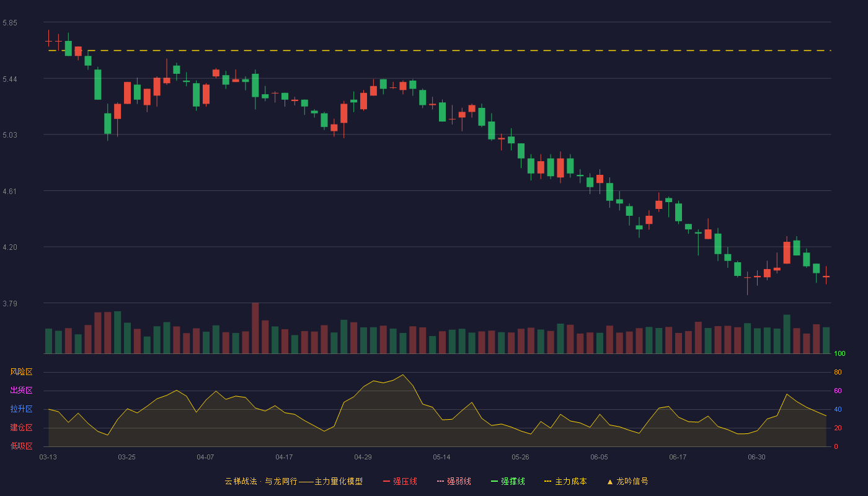Click the tallest red volume bar
The height and width of the screenshot is (496, 868).
255,328
